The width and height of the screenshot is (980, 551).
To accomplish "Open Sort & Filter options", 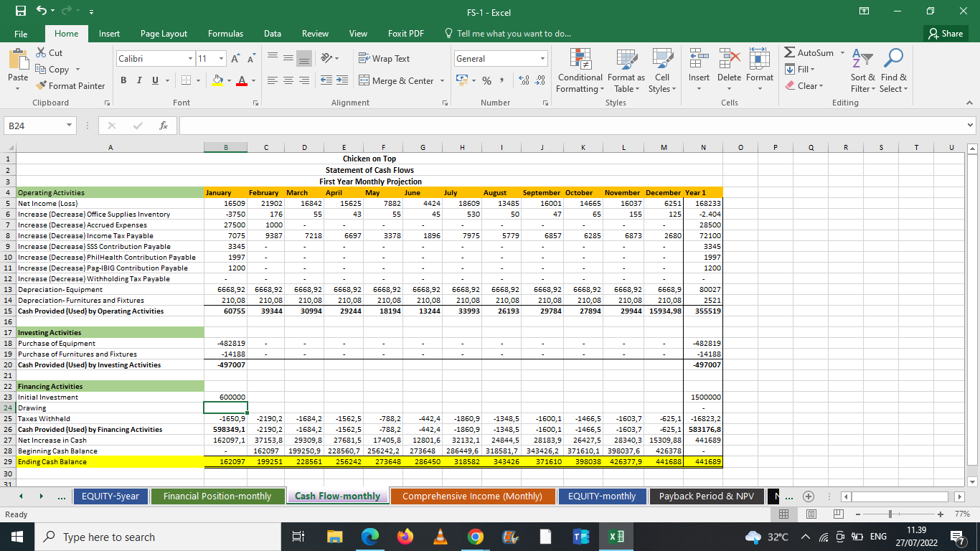I will click(862, 72).
